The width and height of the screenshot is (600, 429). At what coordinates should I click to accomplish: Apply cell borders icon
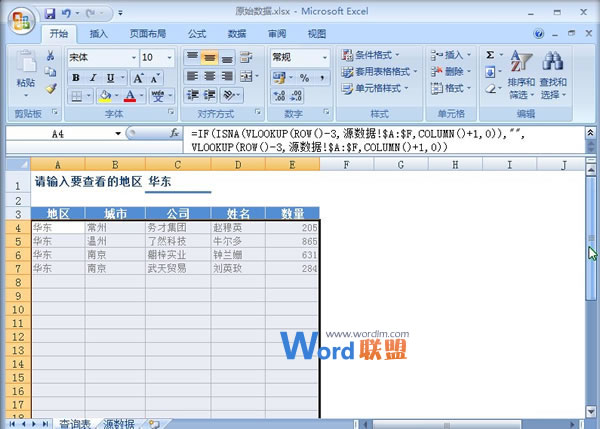click(x=77, y=96)
